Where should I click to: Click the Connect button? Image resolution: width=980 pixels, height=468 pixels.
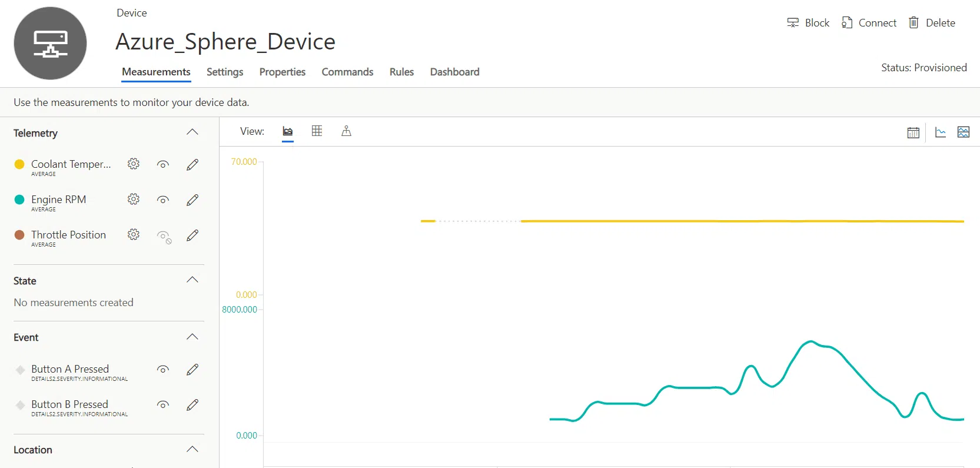pos(869,23)
